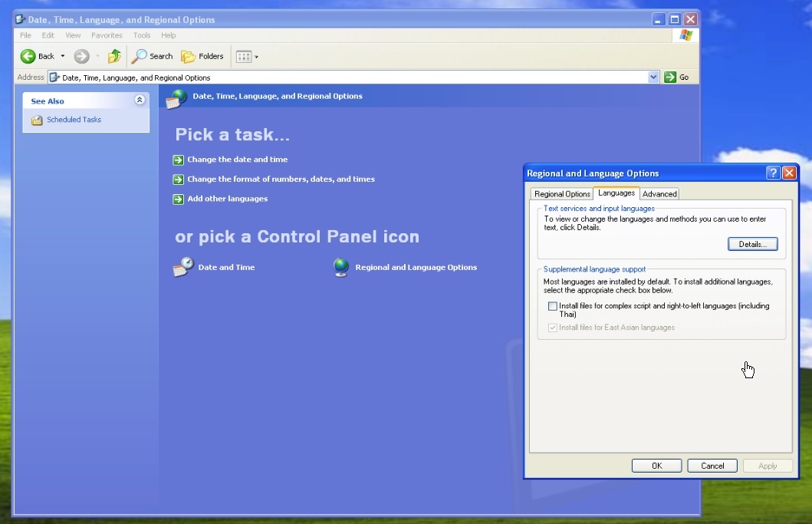This screenshot has height=524, width=812.
Task: Collapse the See Also panel chevron
Action: click(140, 100)
